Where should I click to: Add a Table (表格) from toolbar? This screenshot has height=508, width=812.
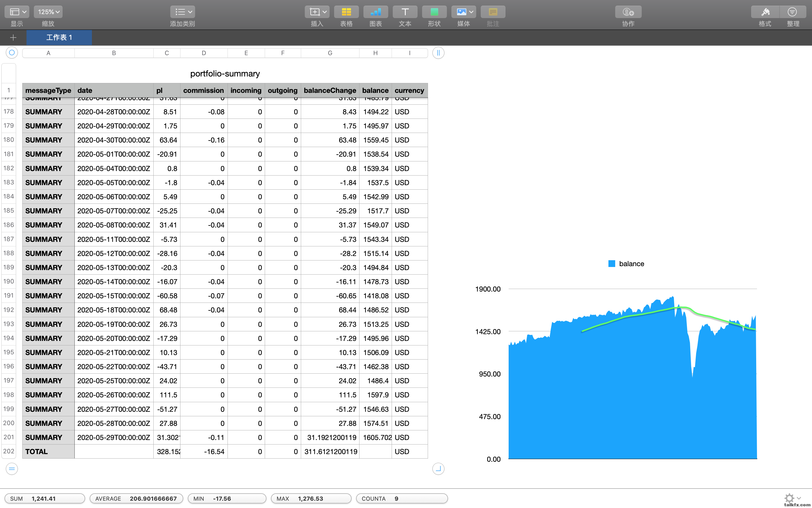pos(346,12)
